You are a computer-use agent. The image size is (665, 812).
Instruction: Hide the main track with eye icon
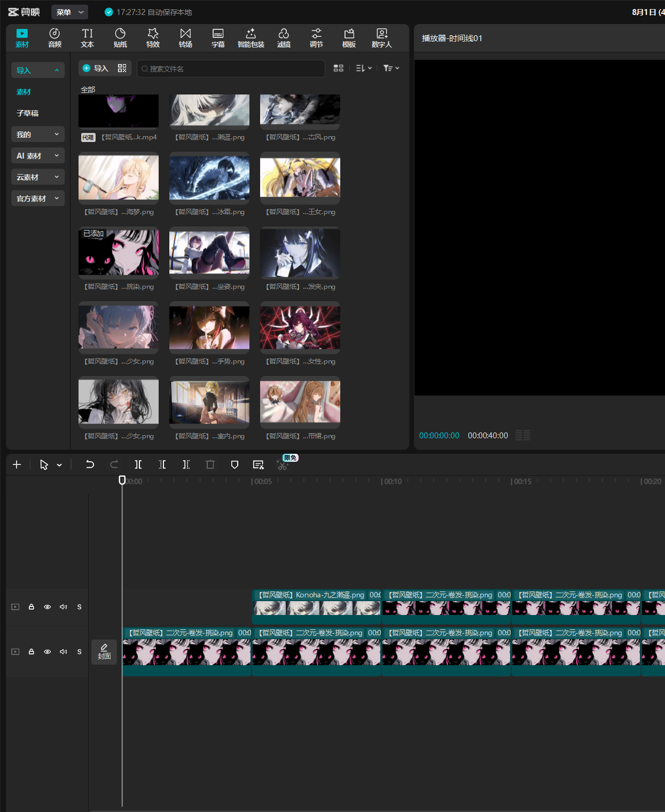(x=48, y=652)
